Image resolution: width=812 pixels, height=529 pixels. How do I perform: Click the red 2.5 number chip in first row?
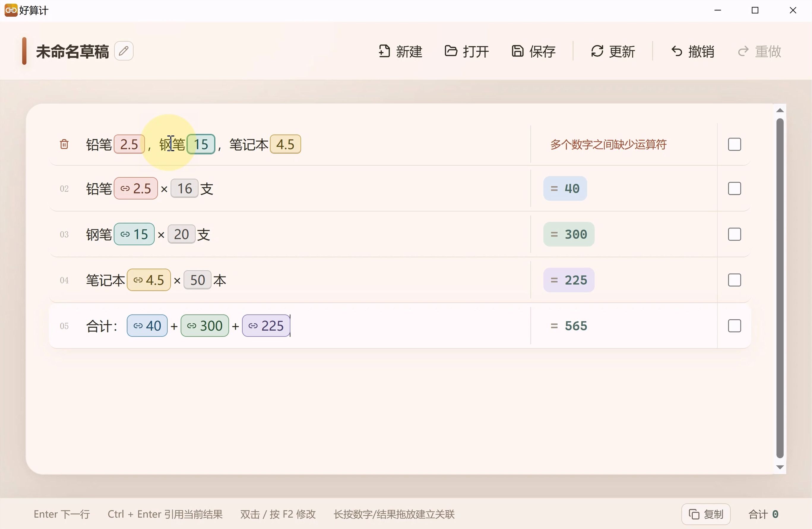(129, 144)
